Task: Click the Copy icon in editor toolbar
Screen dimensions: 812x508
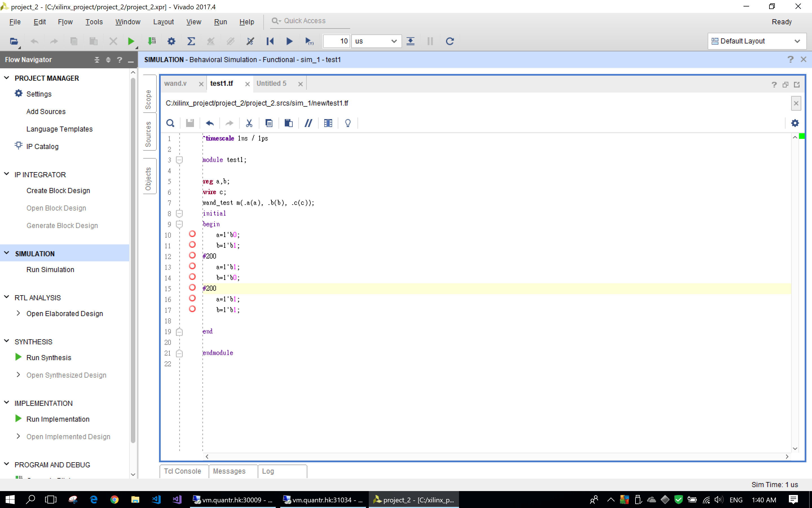Action: [x=269, y=123]
